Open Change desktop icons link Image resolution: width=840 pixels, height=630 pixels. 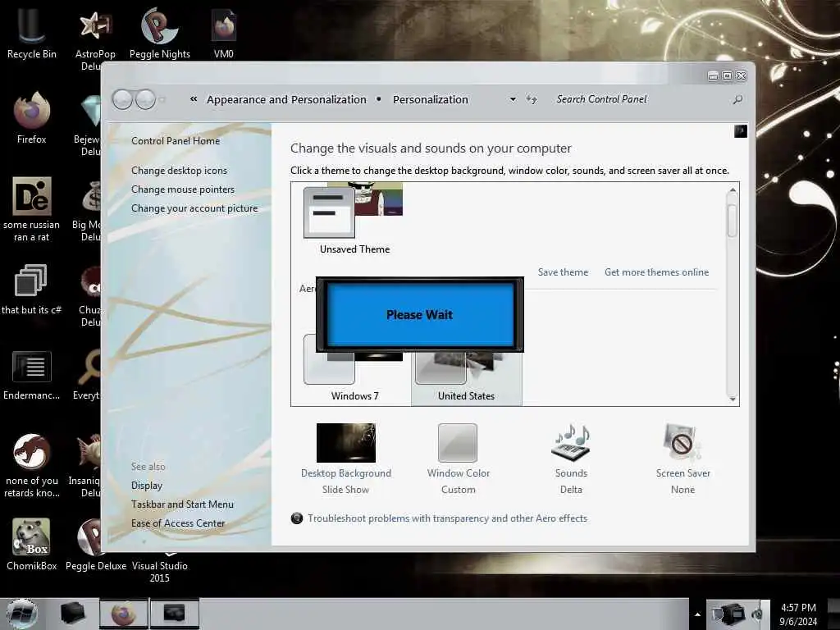(179, 171)
